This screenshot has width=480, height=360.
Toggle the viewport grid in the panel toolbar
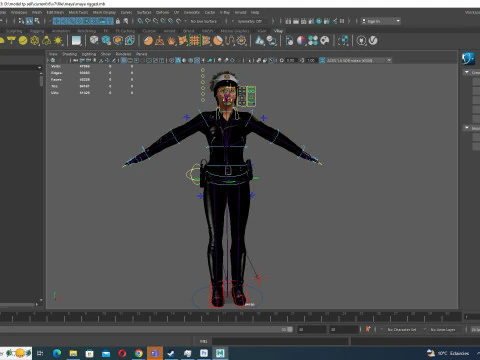[124, 60]
